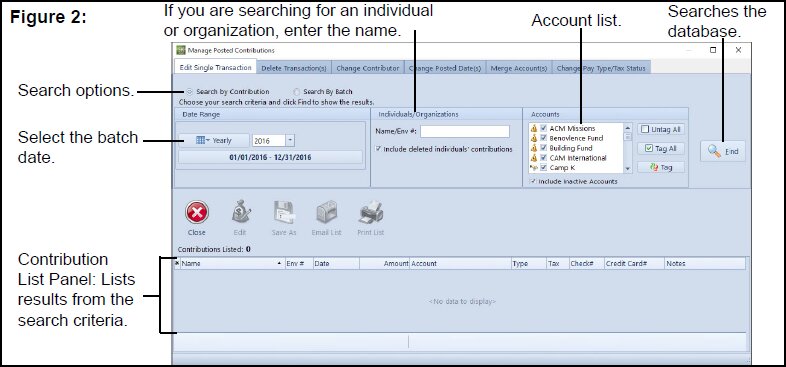Viewport: 786px width, 367px height.
Task: Toggle Include deleted individuals' contributions checkbox
Action: (378, 149)
